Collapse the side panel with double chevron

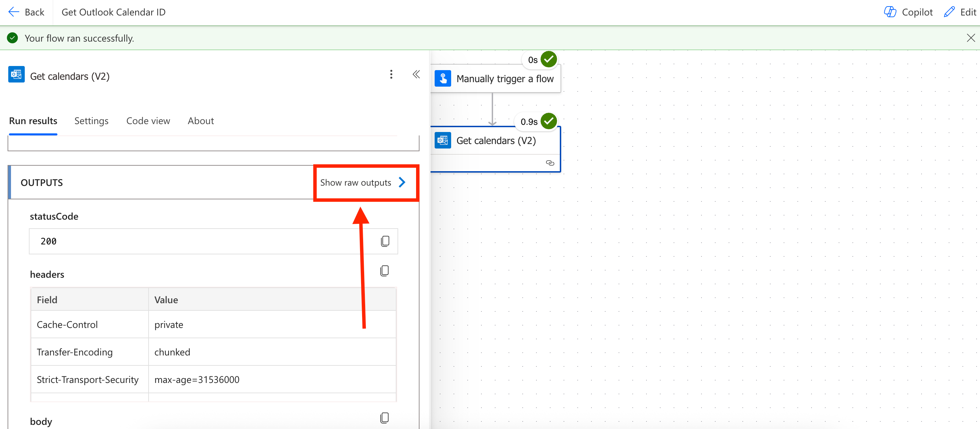click(416, 75)
